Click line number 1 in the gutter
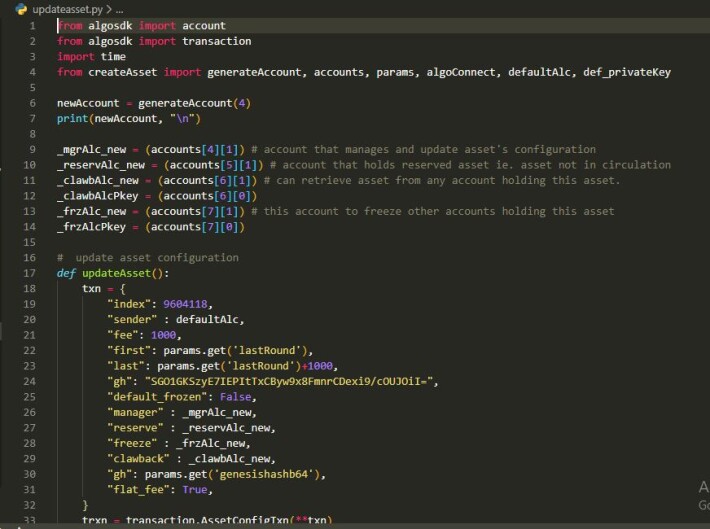The width and height of the screenshot is (710, 529). coord(33,26)
